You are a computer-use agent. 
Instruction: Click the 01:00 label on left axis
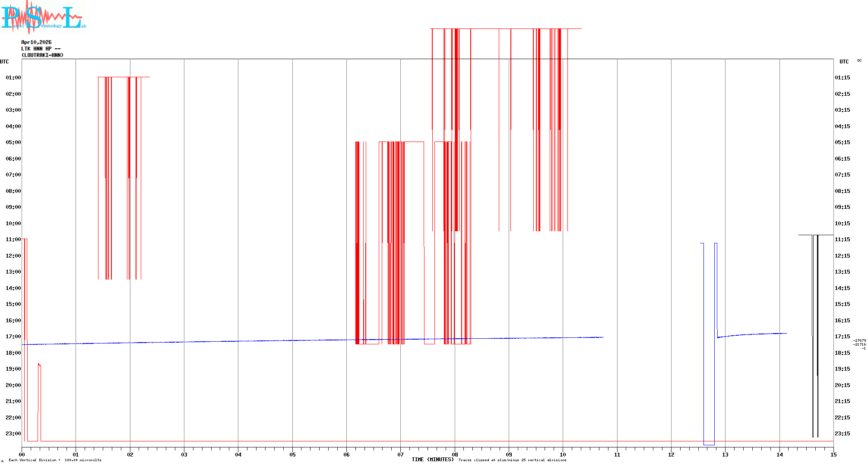tap(13, 78)
